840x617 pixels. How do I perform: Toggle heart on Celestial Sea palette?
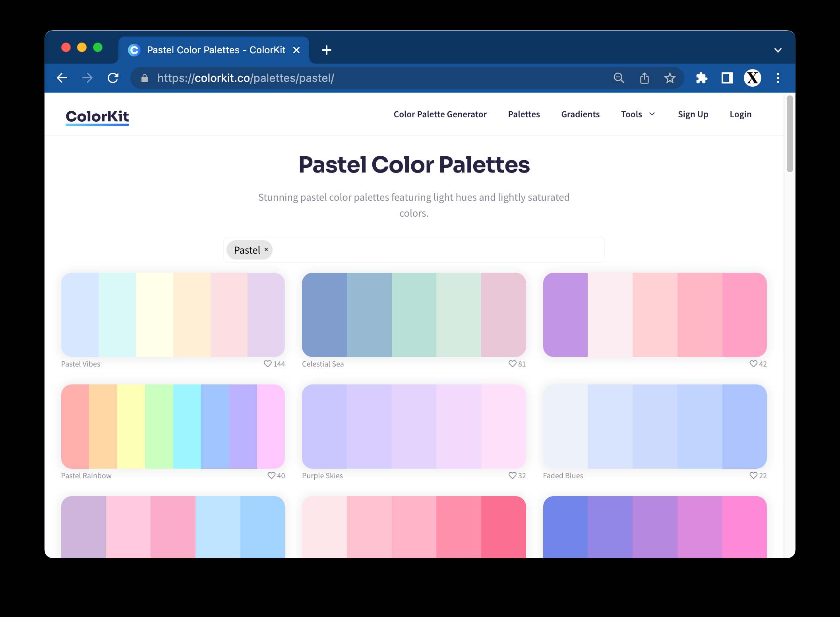pyautogui.click(x=512, y=364)
